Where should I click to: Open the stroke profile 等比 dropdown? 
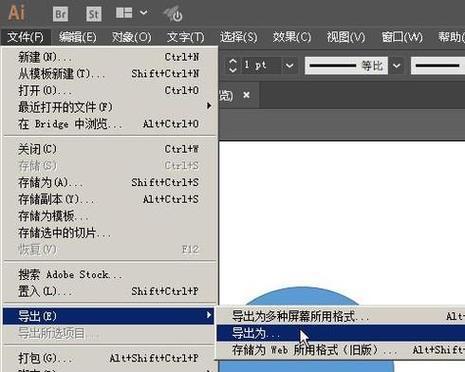(396, 66)
